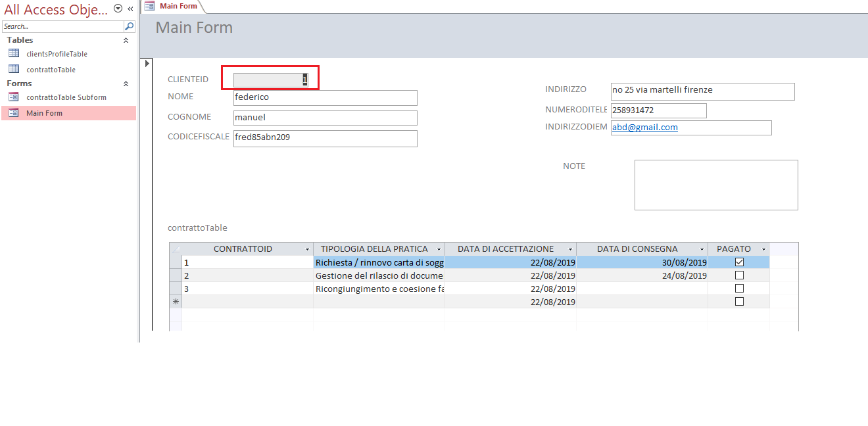Viewport: 868px width, 426px height.
Task: Click the COGNOME field containing manuel
Action: pos(325,118)
